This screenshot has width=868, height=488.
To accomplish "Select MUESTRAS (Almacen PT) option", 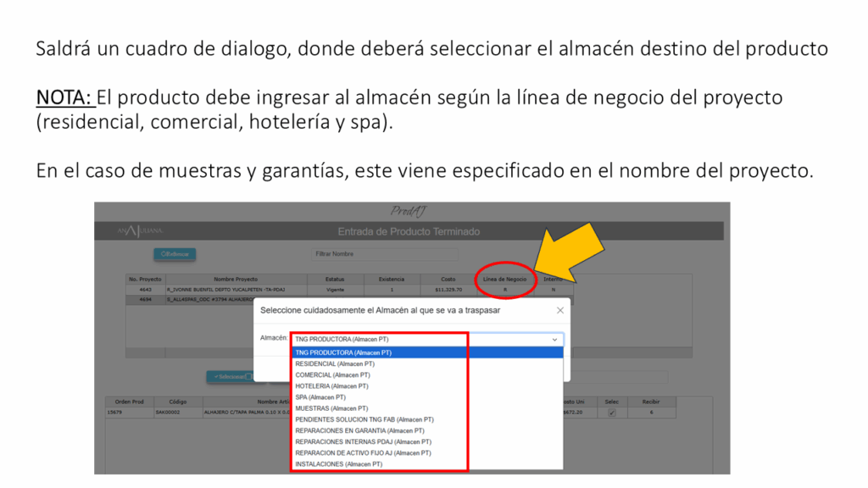I will click(x=331, y=408).
